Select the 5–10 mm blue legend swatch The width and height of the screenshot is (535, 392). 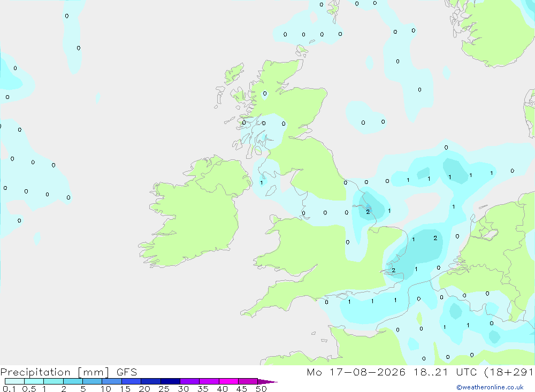point(93,381)
